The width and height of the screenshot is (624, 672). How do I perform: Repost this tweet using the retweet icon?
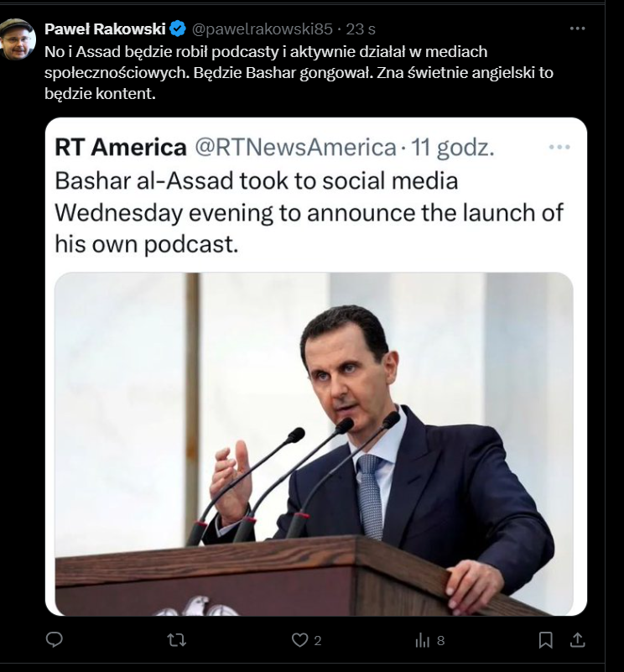pyautogui.click(x=176, y=640)
